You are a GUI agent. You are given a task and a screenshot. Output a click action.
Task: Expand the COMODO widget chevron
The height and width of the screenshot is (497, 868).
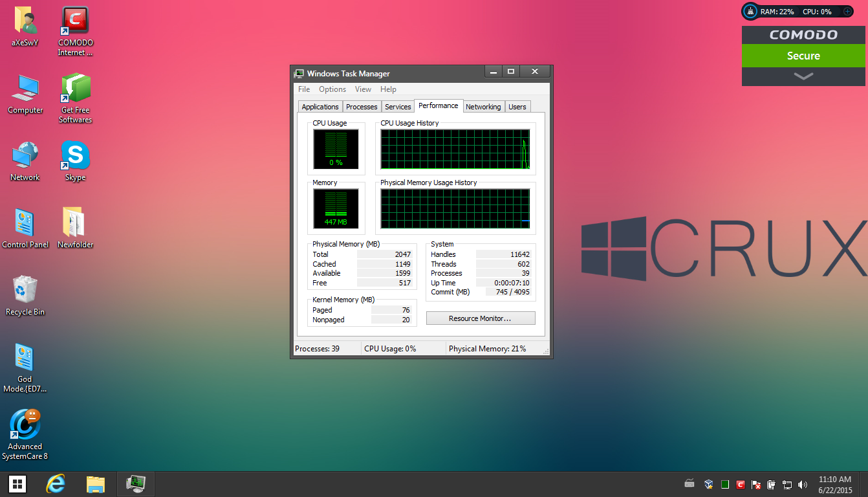[803, 76]
